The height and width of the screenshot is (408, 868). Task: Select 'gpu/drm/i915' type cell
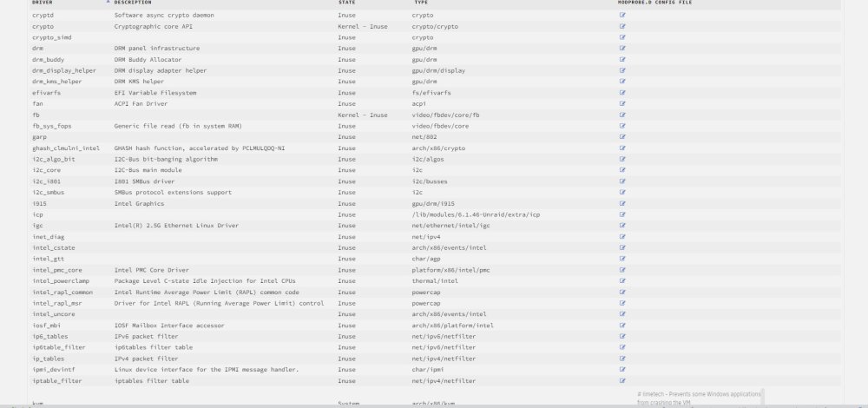click(433, 203)
